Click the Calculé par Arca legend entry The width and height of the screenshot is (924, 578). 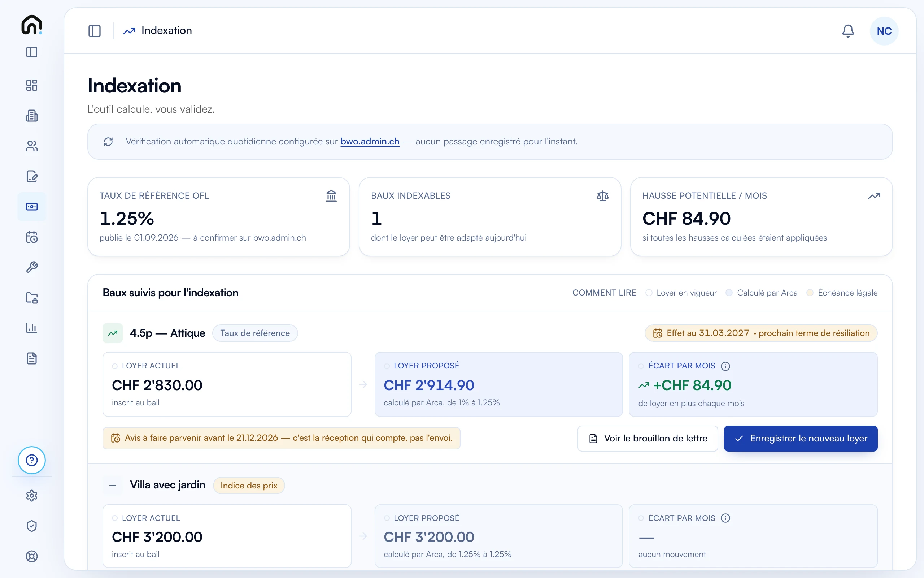point(762,293)
